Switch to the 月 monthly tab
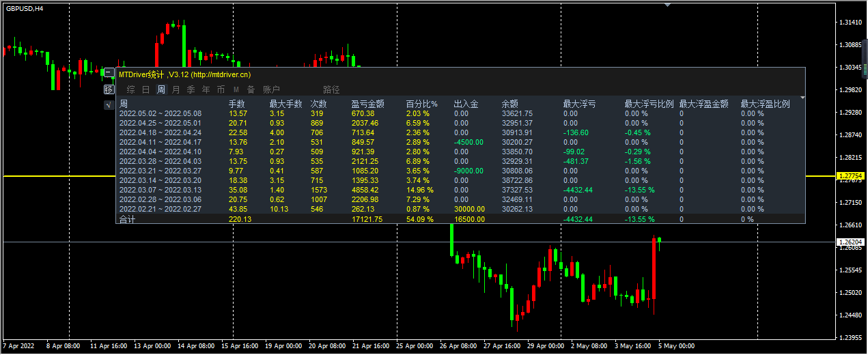Viewport: 868px width, 355px height. click(176, 89)
